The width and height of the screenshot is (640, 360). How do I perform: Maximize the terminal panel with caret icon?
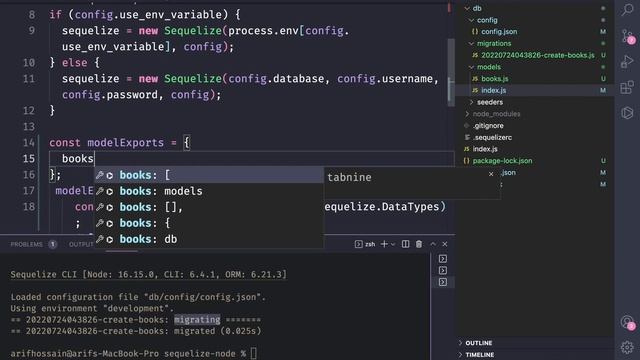[x=433, y=244]
